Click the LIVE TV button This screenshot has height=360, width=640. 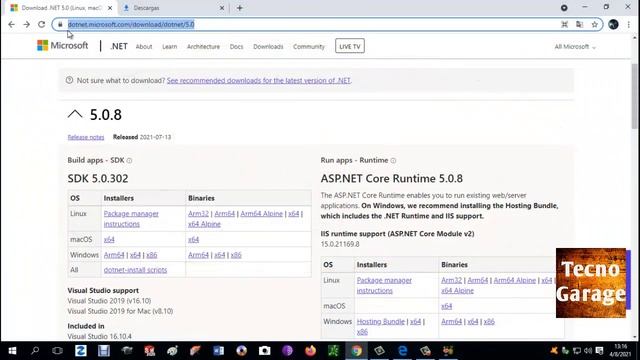(x=350, y=46)
